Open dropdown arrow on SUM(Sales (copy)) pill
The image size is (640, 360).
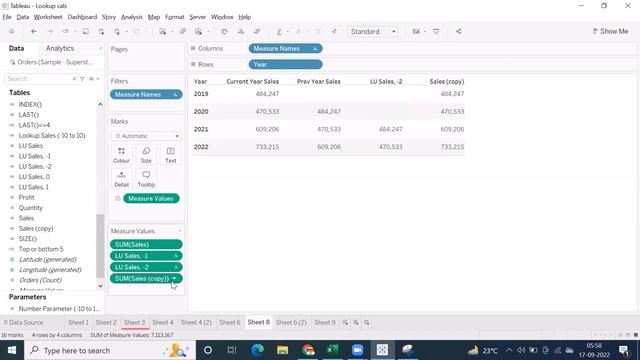click(174, 278)
